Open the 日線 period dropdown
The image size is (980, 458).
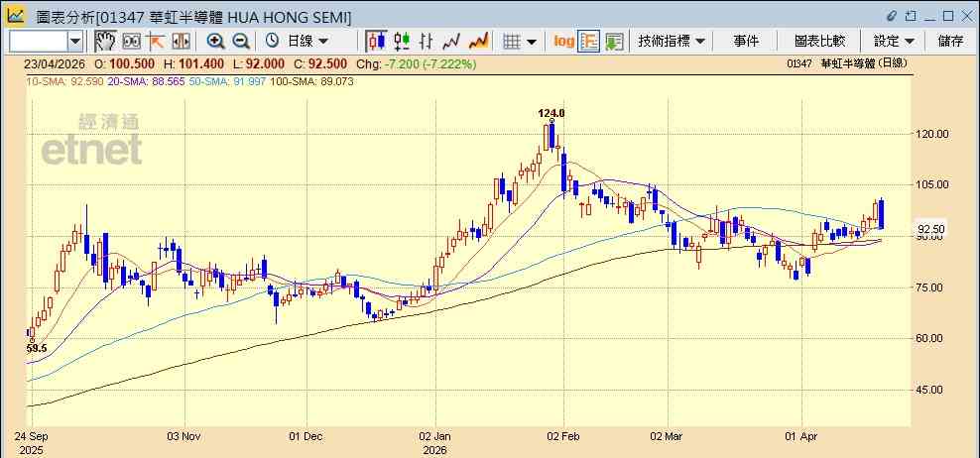pos(306,42)
